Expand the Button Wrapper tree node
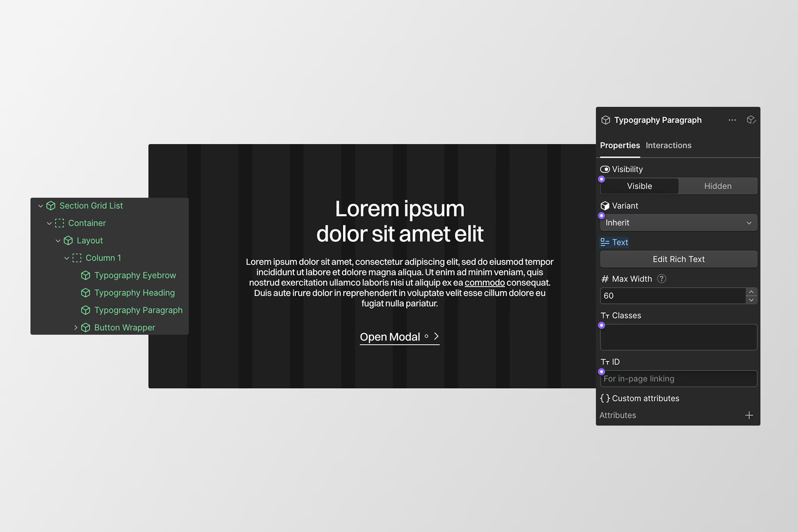This screenshot has width=798, height=532. 75,328
